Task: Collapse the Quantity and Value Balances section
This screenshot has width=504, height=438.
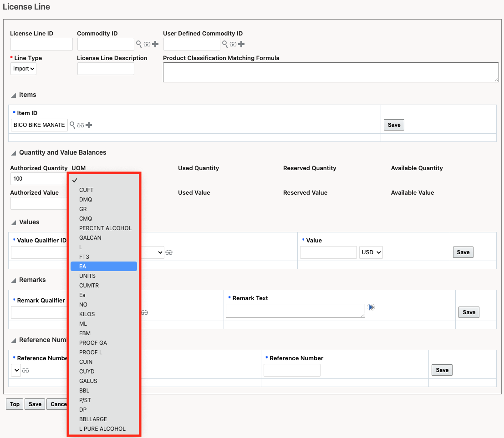Action: click(x=14, y=153)
